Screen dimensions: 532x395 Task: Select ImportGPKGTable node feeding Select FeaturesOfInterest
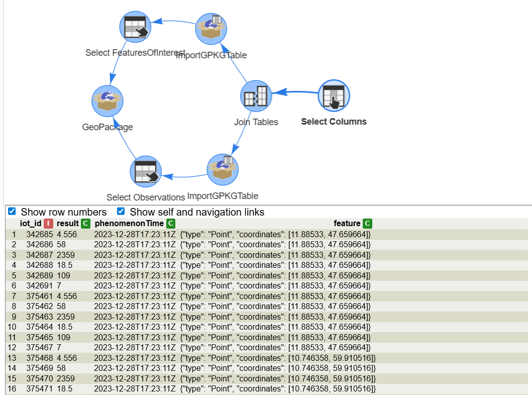point(211,28)
